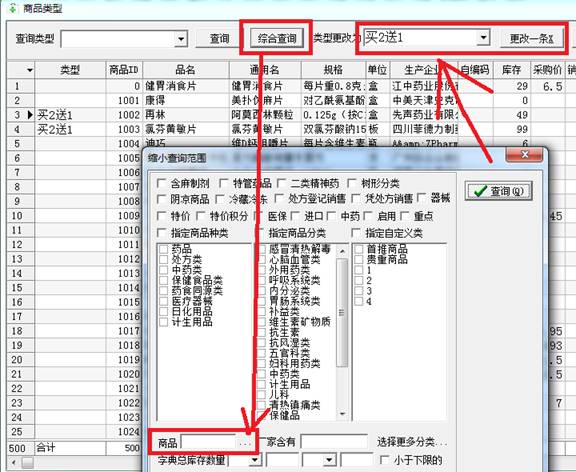Screen dimensions: 576x472
Task: Click the green app icon beside 商品类型 title
Action: tap(12, 8)
